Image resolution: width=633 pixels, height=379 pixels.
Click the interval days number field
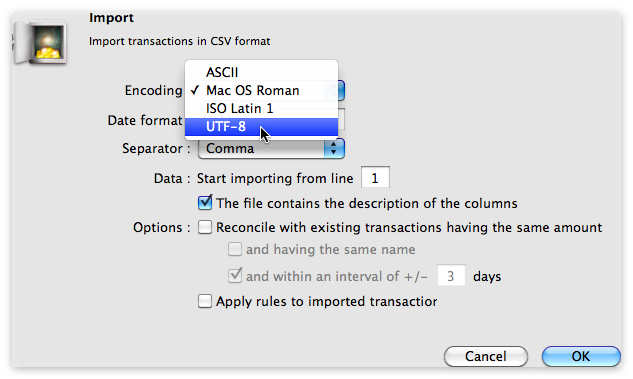(451, 276)
